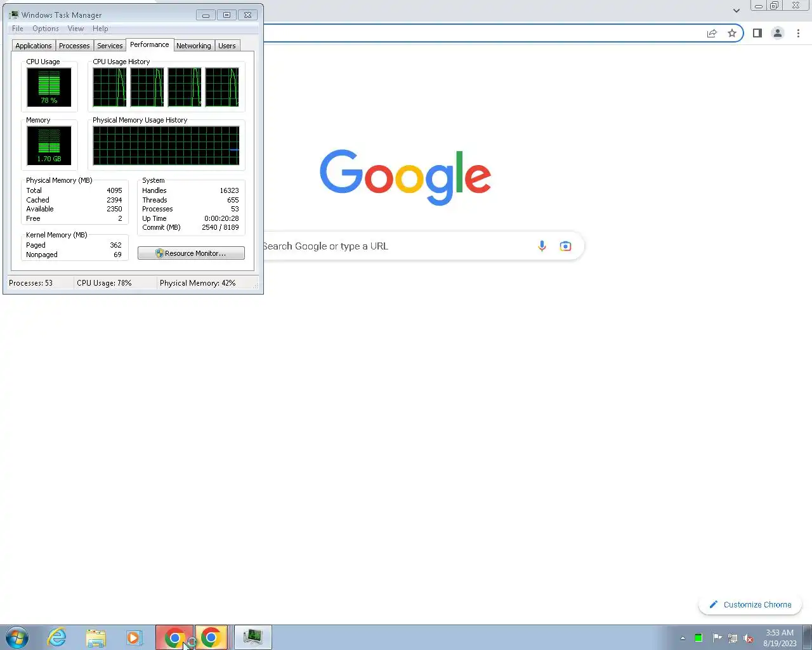Click status bar text Physical Memory: 42%
The image size is (812, 650).
[197, 283]
